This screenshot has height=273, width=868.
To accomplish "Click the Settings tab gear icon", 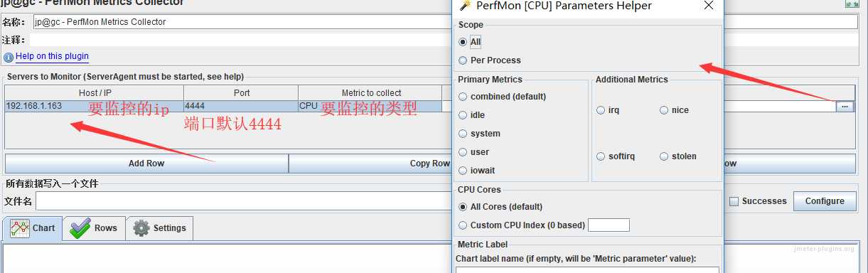I will point(141,228).
